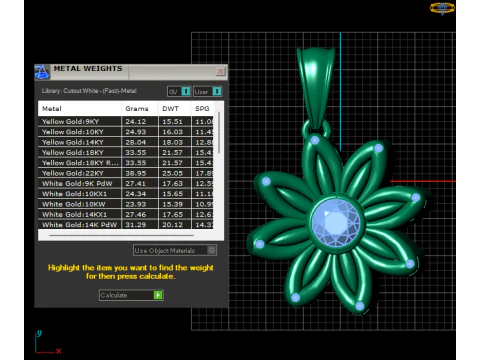The image size is (480, 360).
Task: Click the metal list vertical scrollbar
Action: [219, 133]
